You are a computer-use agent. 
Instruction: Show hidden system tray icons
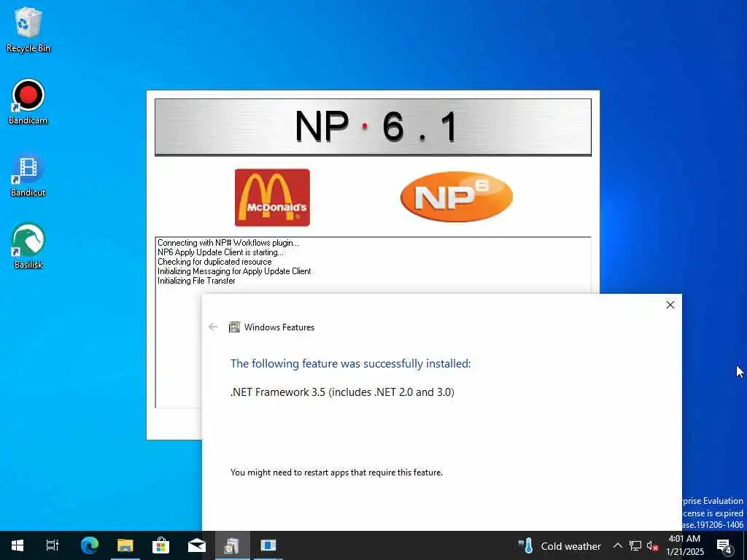click(x=617, y=545)
